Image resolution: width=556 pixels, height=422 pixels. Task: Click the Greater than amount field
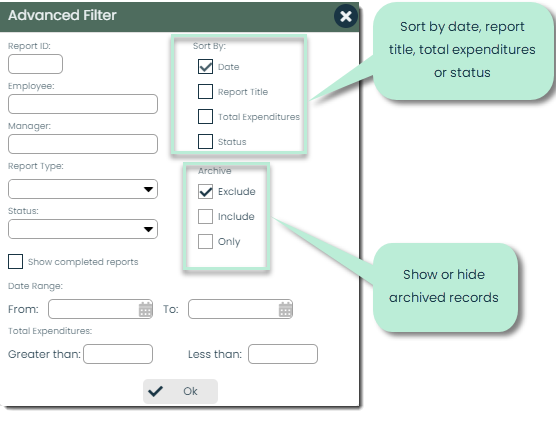point(118,354)
